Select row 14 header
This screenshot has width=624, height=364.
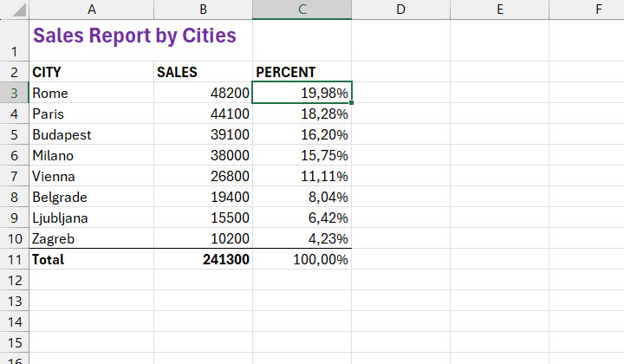coord(15,322)
